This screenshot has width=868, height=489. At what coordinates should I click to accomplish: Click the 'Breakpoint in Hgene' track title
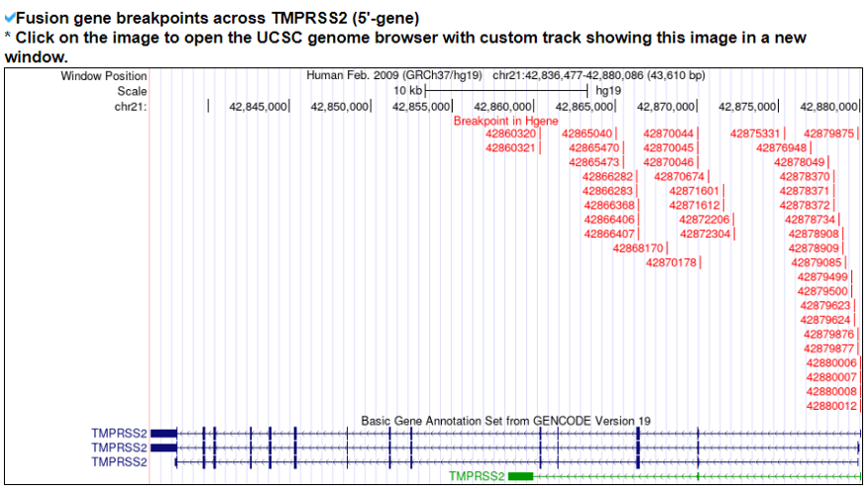pyautogui.click(x=505, y=120)
